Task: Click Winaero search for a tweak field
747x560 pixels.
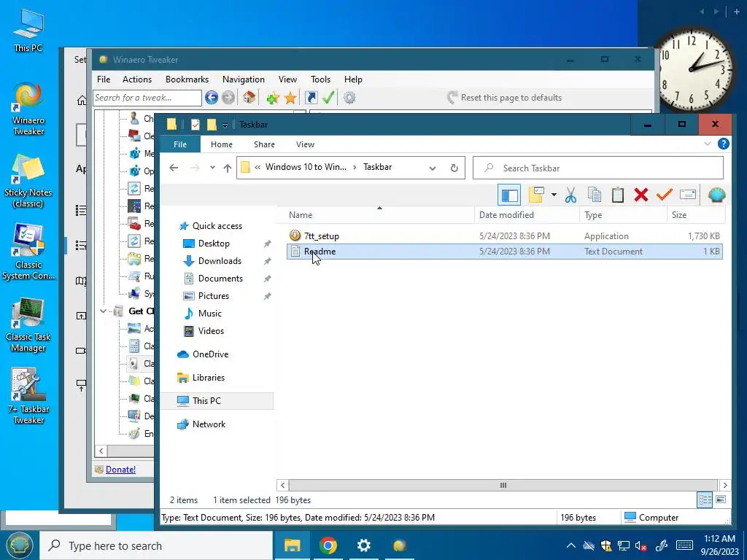Action: pos(147,98)
